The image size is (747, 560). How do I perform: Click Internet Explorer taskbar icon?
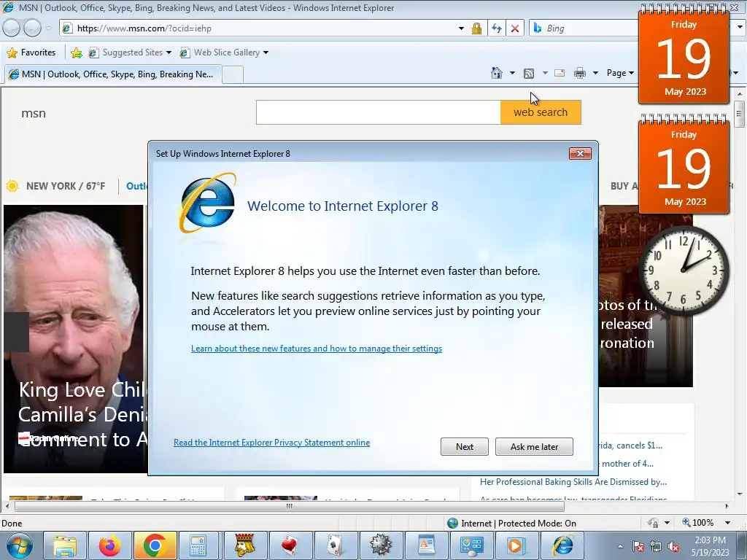[x=562, y=545]
